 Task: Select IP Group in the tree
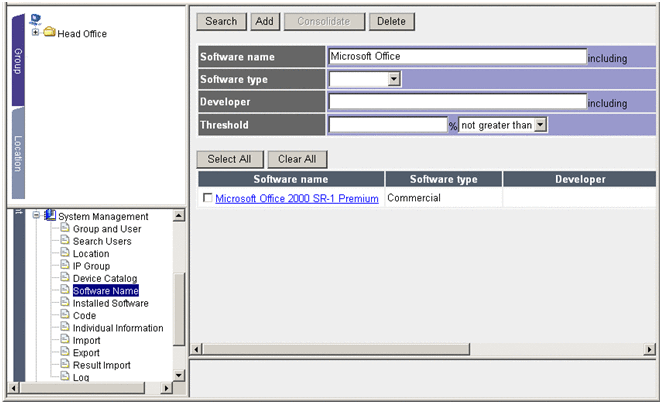[x=91, y=266]
